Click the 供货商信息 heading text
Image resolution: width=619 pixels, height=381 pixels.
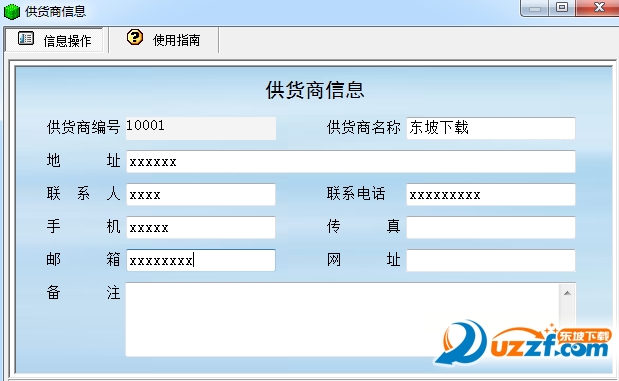[x=315, y=90]
